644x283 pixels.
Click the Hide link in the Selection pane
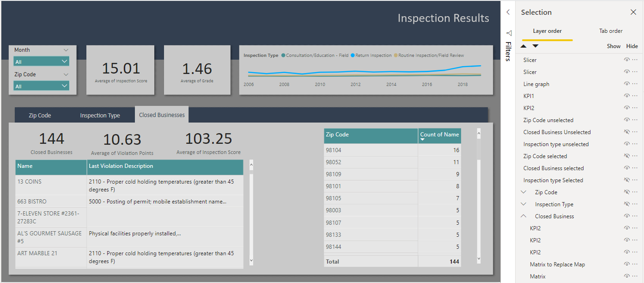tap(632, 46)
